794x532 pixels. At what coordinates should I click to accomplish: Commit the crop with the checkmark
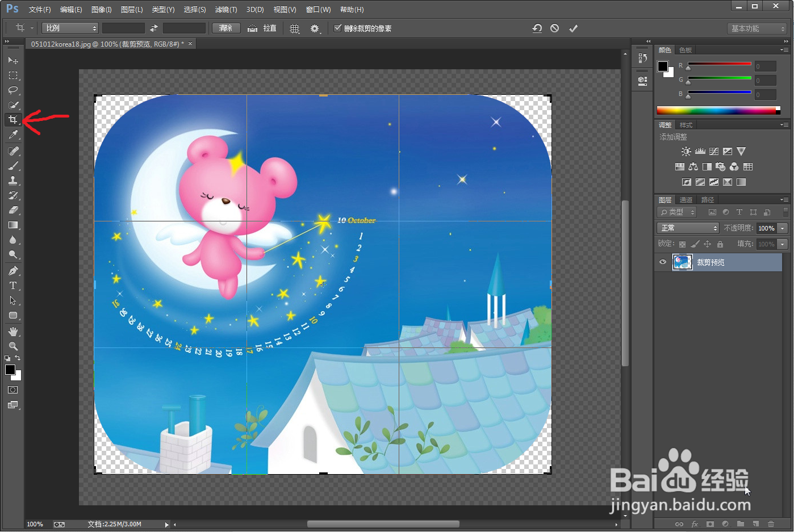pos(573,28)
